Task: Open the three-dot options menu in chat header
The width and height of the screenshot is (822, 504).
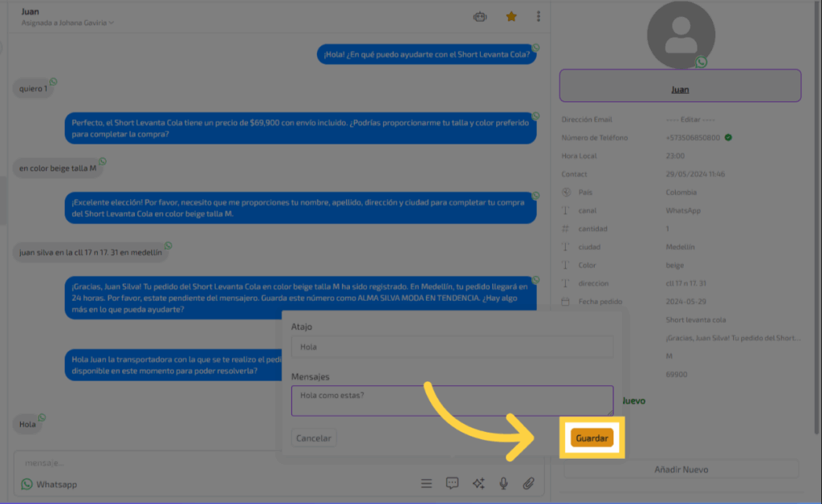Action: tap(538, 16)
